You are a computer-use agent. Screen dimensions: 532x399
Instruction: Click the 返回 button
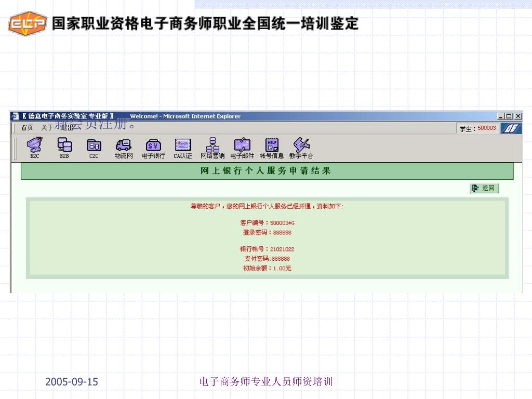pos(485,188)
